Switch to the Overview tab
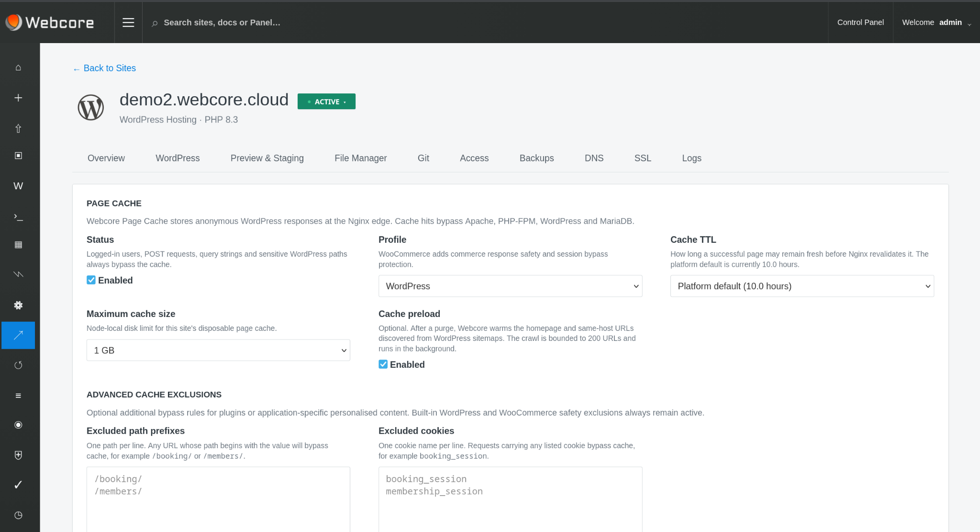Viewport: 980px width, 532px height. pos(106,158)
